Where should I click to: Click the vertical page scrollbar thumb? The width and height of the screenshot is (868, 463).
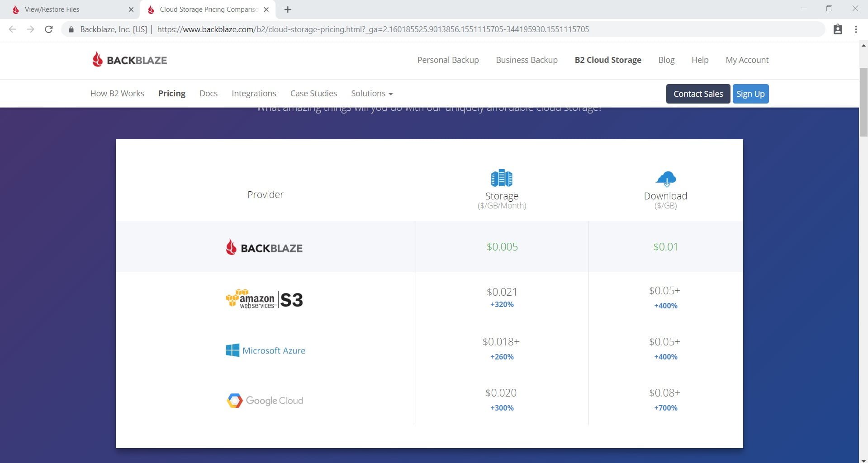(863, 102)
